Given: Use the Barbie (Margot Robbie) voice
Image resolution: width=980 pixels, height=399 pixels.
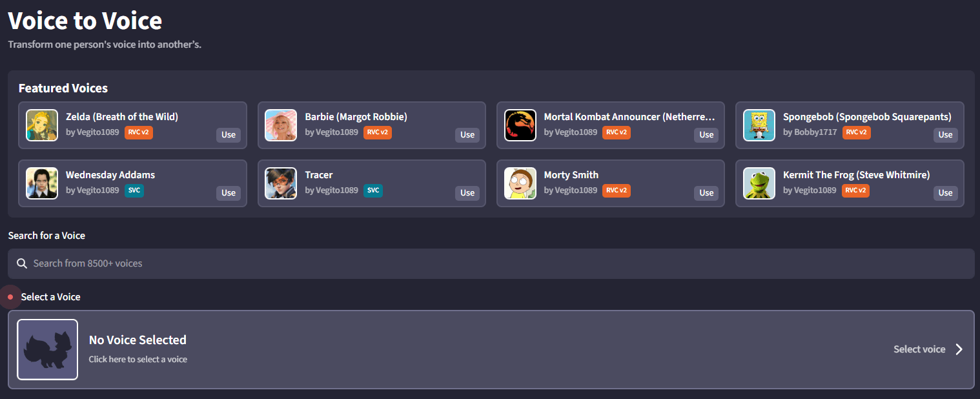Looking at the screenshot, I should [467, 135].
